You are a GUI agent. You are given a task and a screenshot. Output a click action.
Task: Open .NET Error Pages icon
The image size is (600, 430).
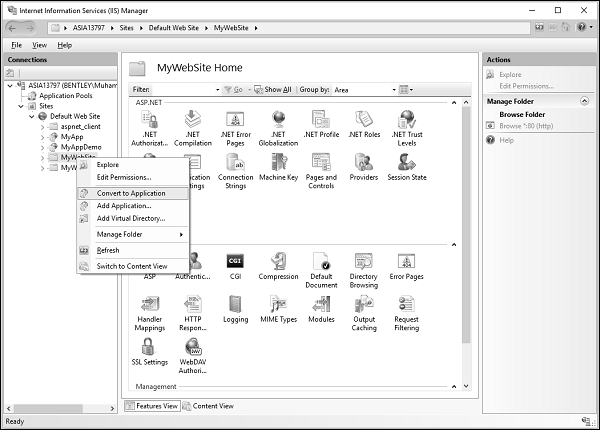[235, 128]
